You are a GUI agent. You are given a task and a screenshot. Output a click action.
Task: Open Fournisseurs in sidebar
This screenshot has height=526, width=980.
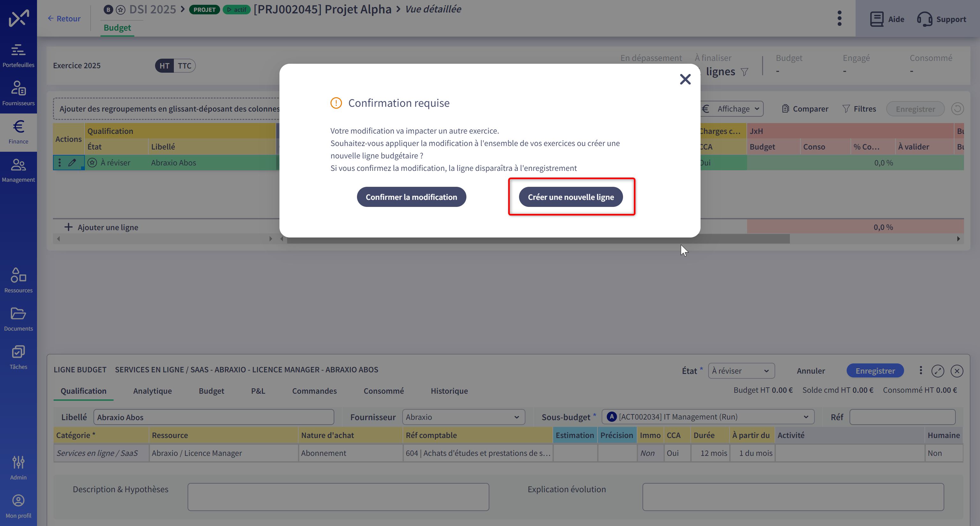pyautogui.click(x=18, y=93)
